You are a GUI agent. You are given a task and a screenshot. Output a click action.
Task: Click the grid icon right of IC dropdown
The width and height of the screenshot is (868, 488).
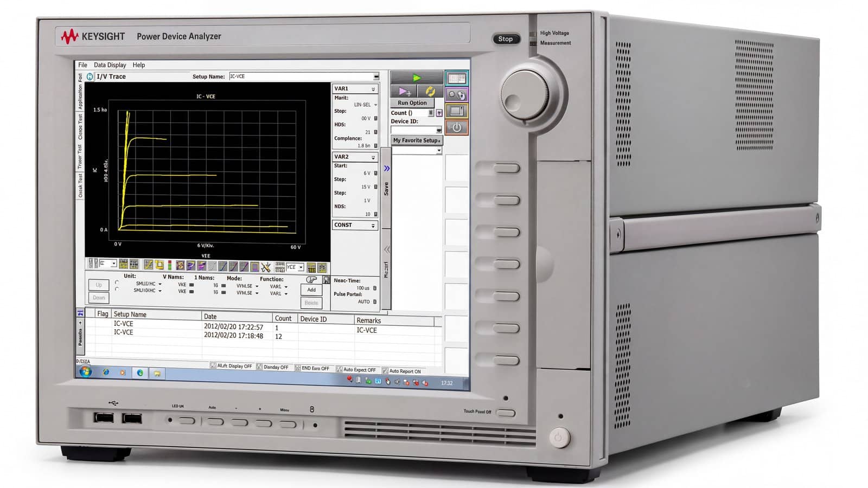(124, 264)
